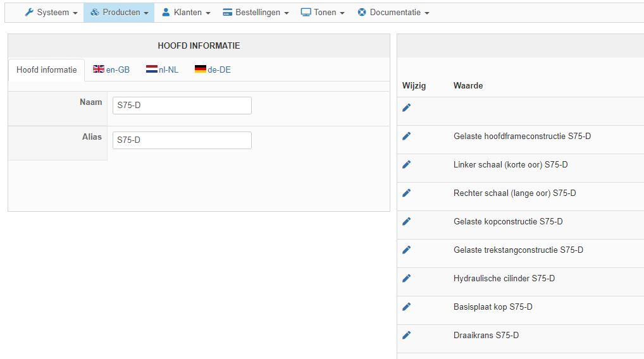Select the nl-NL language tab
Image resolution: width=644 pixels, height=359 pixels.
pos(163,70)
